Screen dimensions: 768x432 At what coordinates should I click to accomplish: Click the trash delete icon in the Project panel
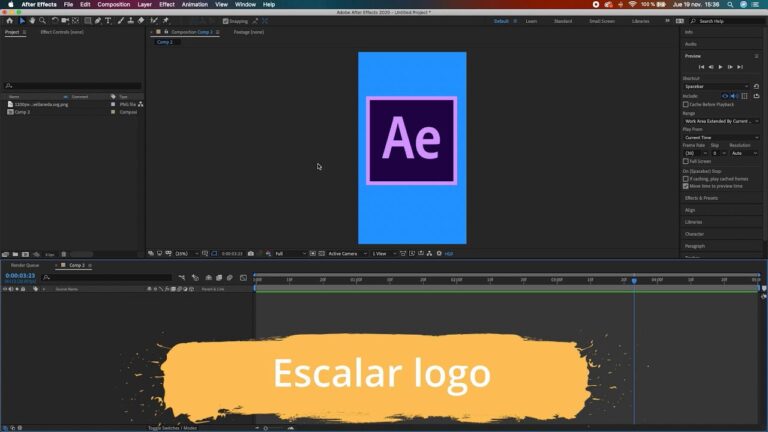coord(64,254)
